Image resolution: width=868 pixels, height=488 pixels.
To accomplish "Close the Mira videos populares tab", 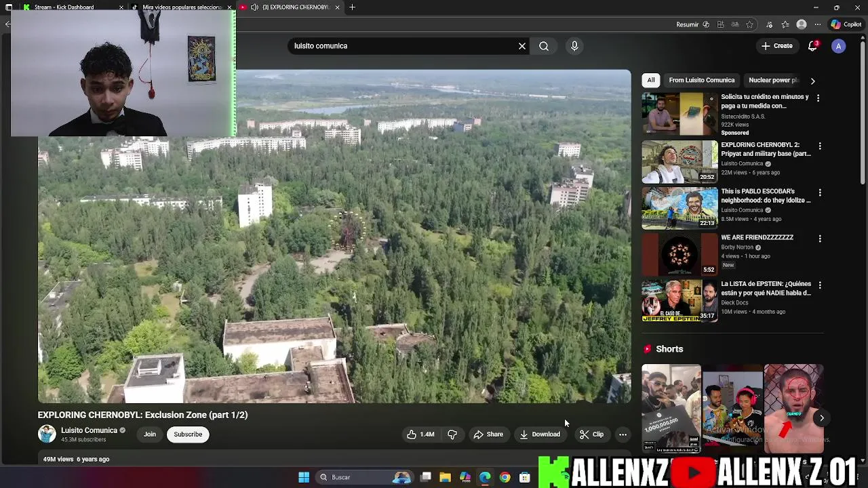I will tap(229, 7).
